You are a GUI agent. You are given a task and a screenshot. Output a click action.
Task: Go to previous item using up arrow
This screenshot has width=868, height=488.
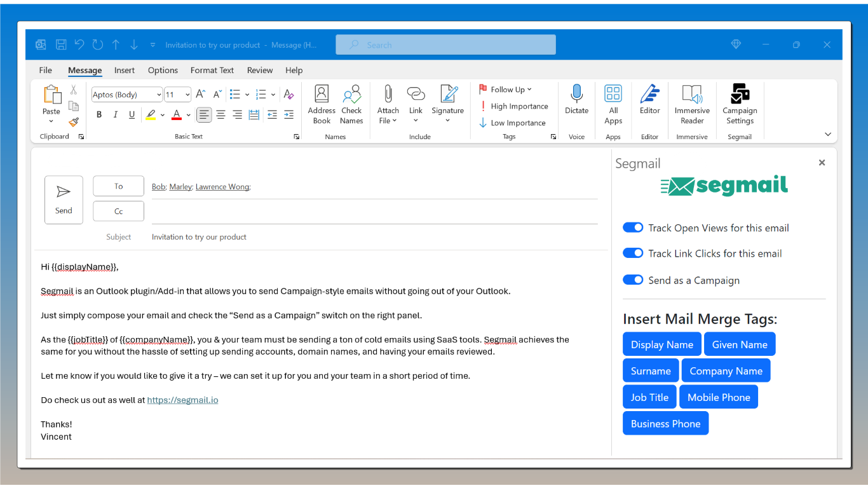[x=116, y=44]
